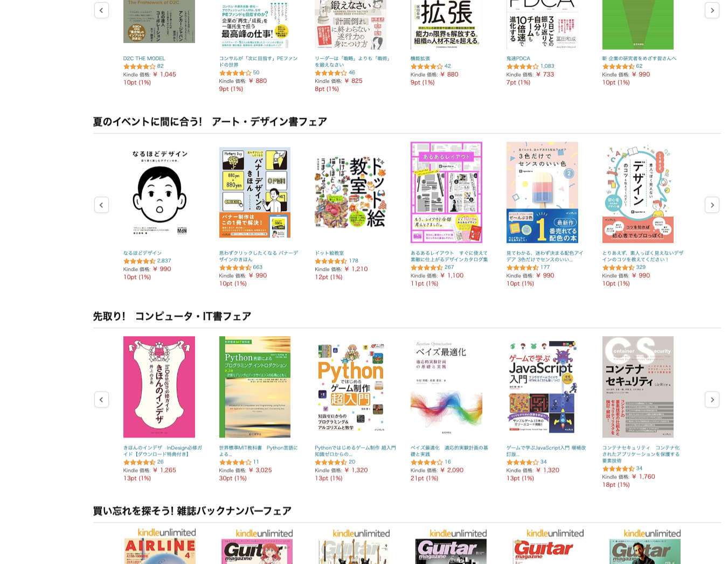Screen dimensions: 728x564
Task: Open なるほどデザイン book cover
Action: 159,192
